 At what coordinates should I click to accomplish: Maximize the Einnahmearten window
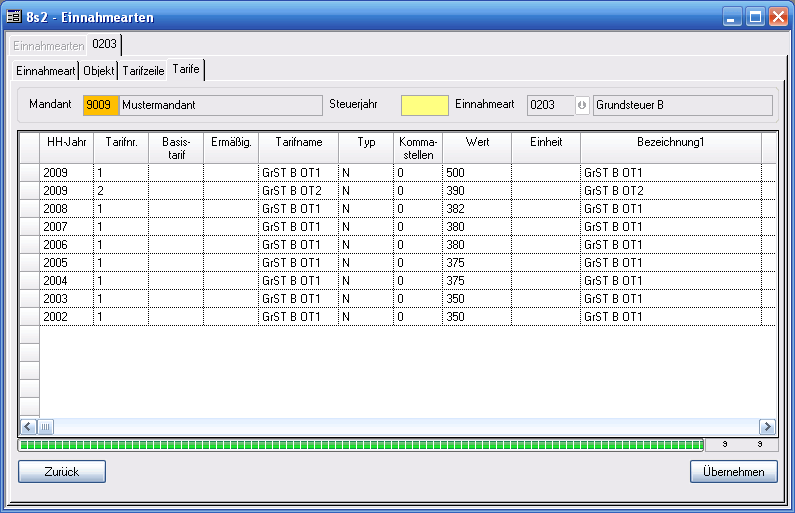point(755,16)
